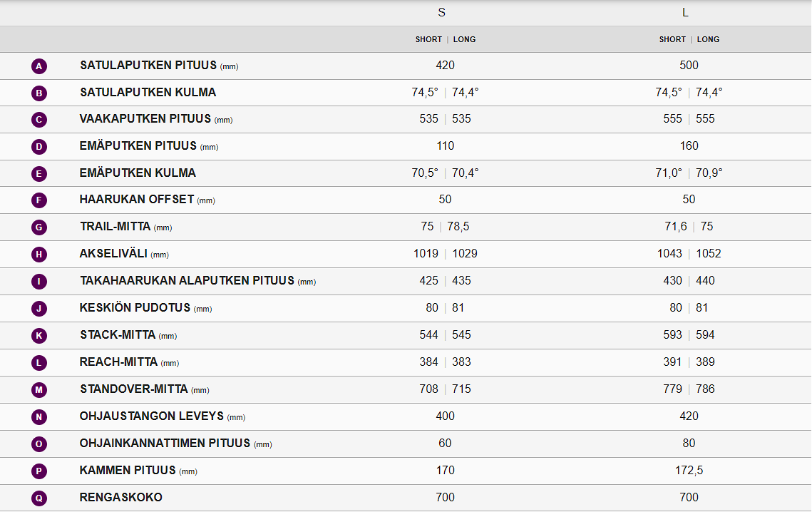
Task: Click the K badge beside Stack-mitta
Action: tap(39, 335)
